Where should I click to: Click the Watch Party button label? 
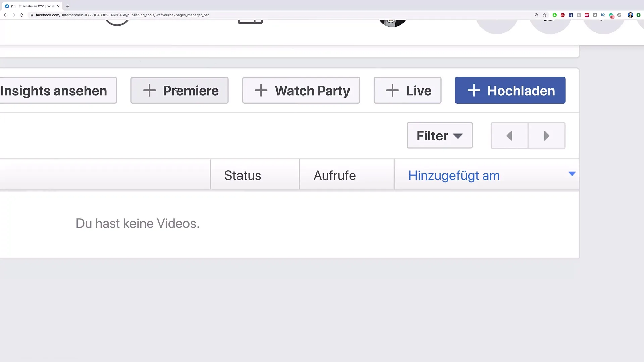pyautogui.click(x=312, y=91)
